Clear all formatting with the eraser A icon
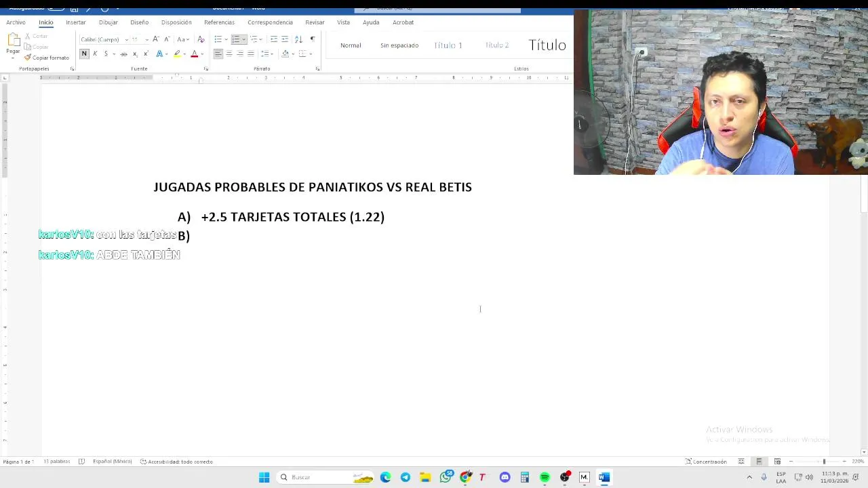This screenshot has width=868, height=488. tap(201, 39)
